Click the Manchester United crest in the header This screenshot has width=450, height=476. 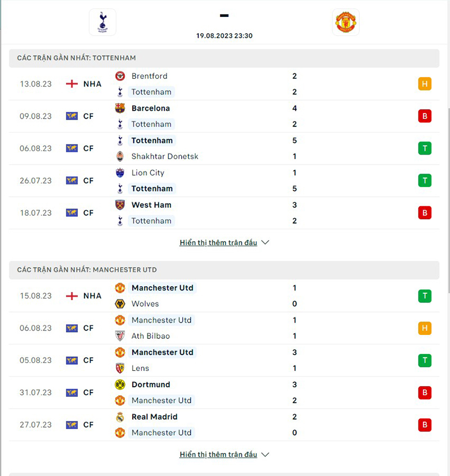point(345,22)
